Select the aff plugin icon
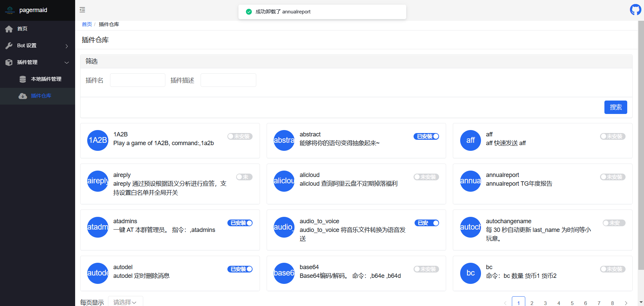This screenshot has height=306, width=644. coord(470,140)
